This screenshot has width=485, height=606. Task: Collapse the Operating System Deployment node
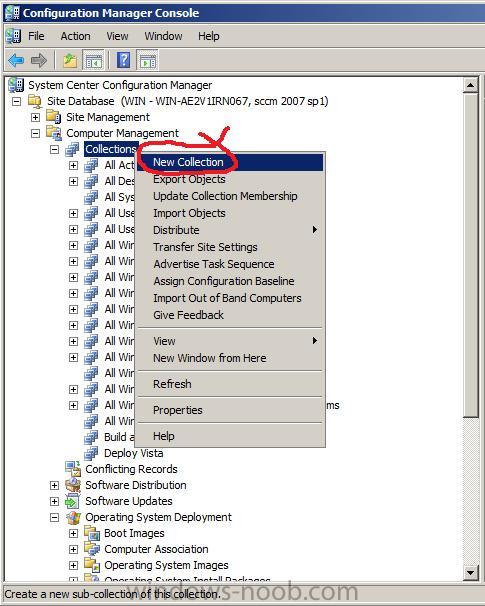[54, 517]
